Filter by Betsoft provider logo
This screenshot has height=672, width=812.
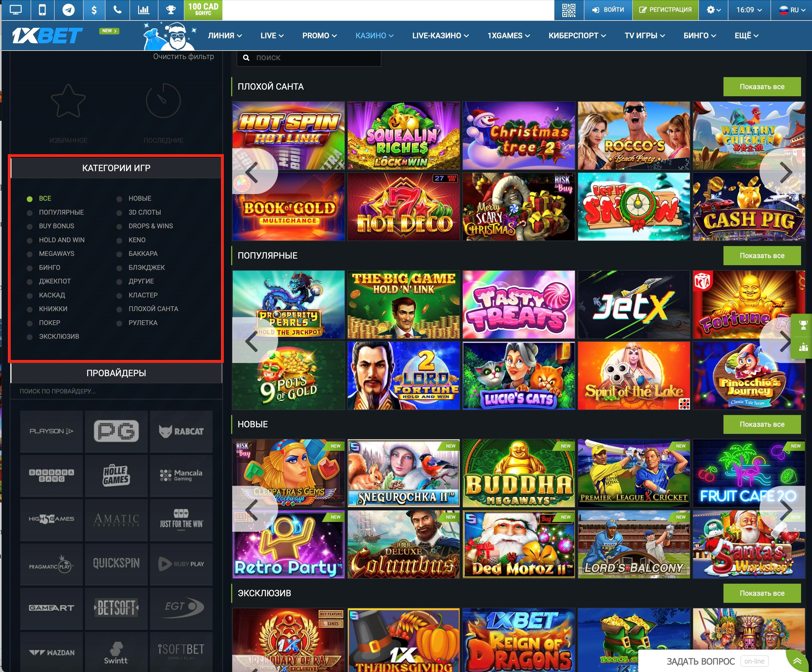[x=116, y=608]
